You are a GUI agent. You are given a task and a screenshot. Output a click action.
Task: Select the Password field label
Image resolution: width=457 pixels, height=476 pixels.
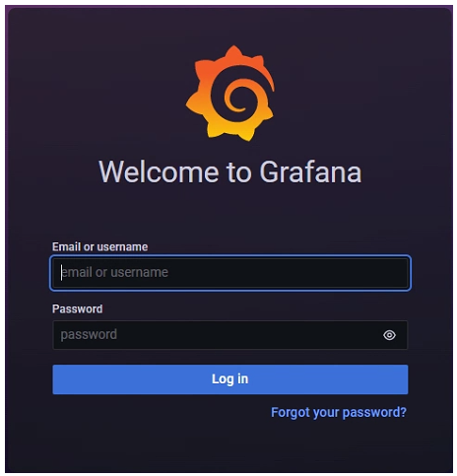77,308
